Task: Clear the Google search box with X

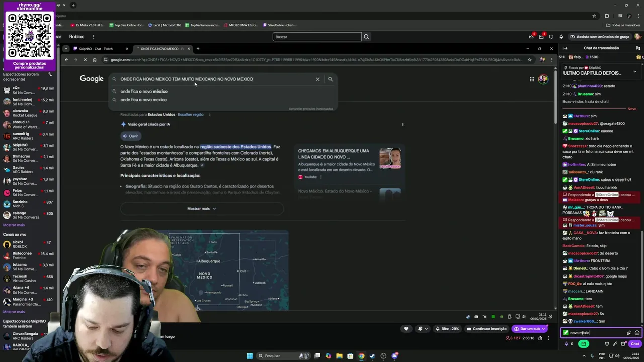Action: pyautogui.click(x=317, y=79)
